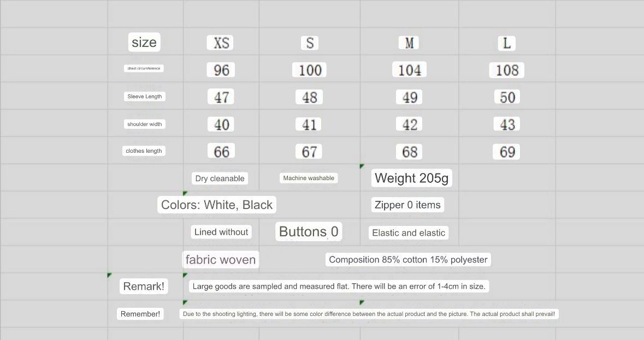
Task: Click the 'Dry cleanable' cell
Action: [x=220, y=178]
